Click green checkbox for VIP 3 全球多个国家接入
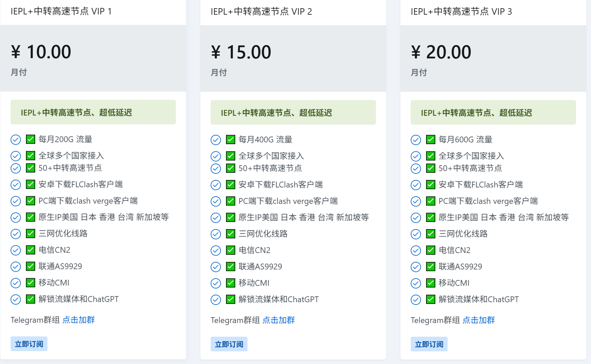This screenshot has height=364, width=591. (x=431, y=156)
